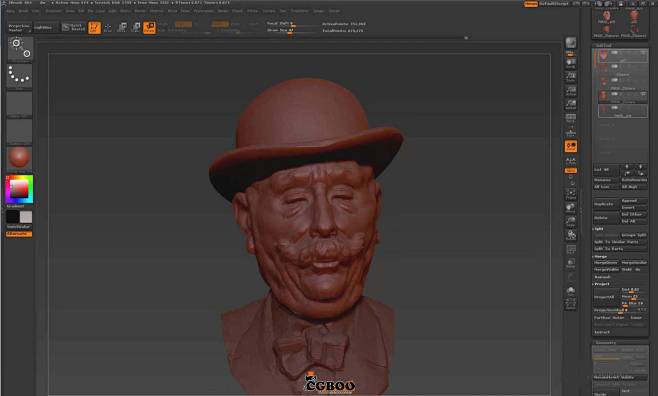Click the AAHalf view icon
This screenshot has width=658, height=396.
(x=571, y=104)
